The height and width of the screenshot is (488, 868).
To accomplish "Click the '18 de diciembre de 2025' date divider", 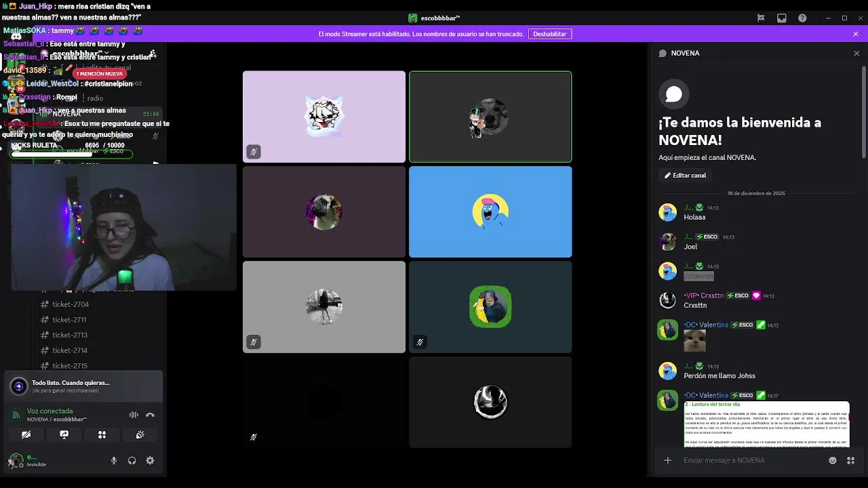I will [756, 193].
